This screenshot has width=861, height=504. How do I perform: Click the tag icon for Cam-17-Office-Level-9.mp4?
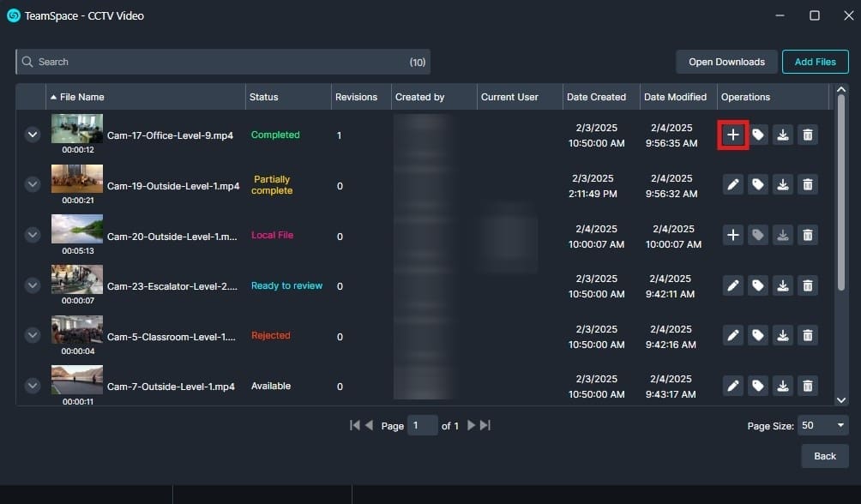click(x=758, y=135)
